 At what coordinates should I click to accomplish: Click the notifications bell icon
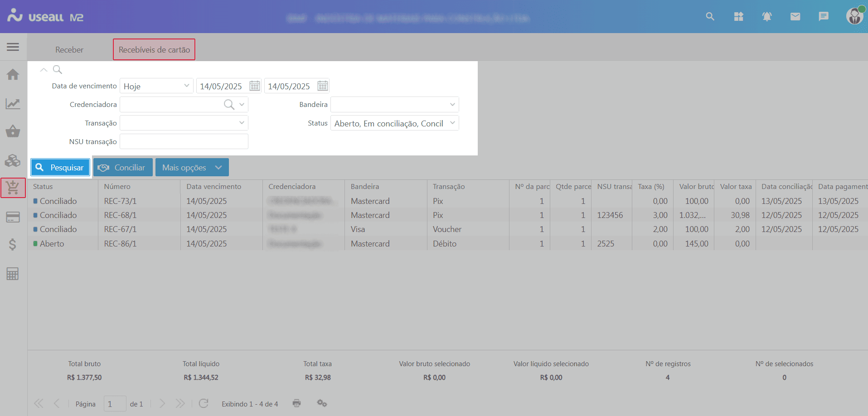coord(766,17)
